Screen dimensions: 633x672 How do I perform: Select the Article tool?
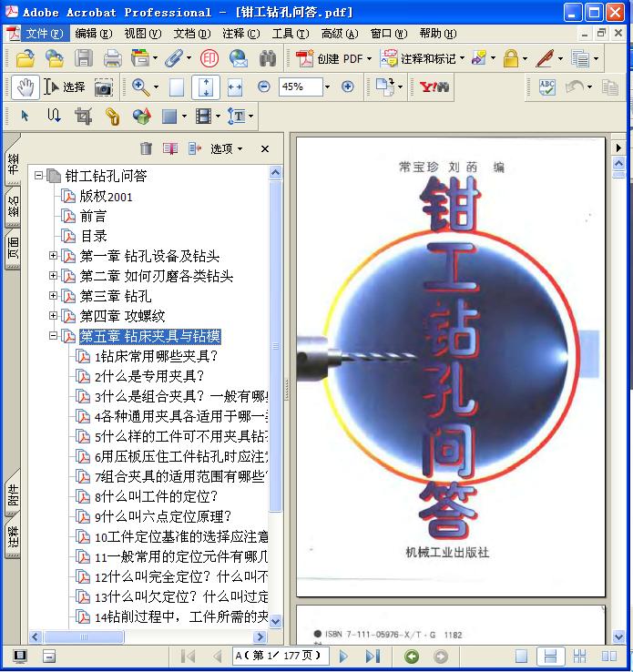54,116
